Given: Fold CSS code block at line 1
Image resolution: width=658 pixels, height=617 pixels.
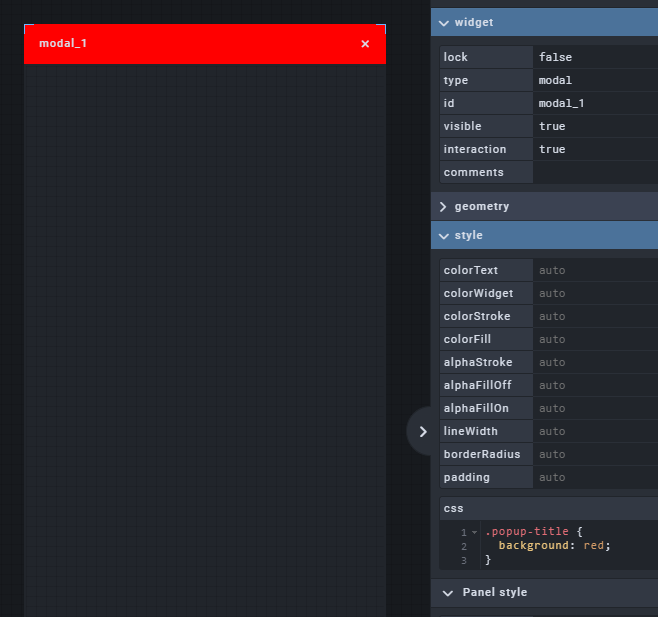Looking at the screenshot, I should click(x=474, y=532).
